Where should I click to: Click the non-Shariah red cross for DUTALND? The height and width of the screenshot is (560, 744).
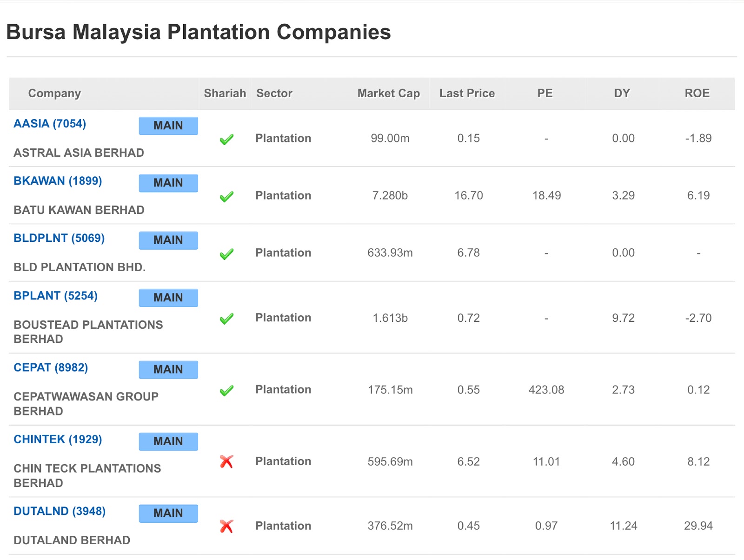tap(226, 527)
